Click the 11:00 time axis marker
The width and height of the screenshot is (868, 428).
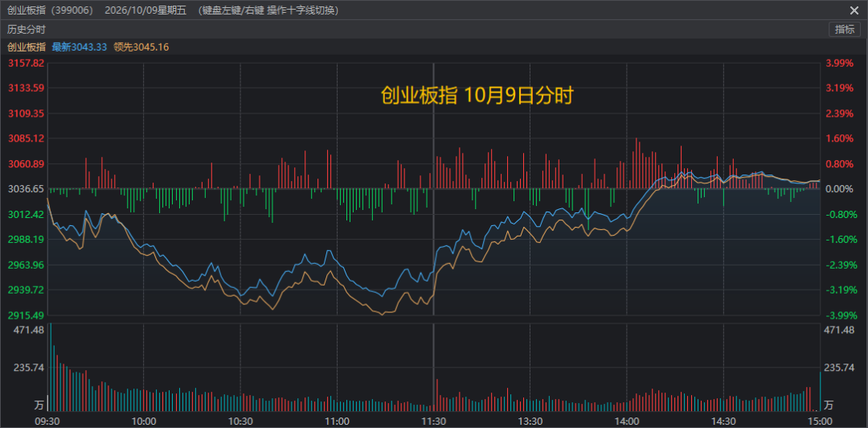(x=337, y=421)
